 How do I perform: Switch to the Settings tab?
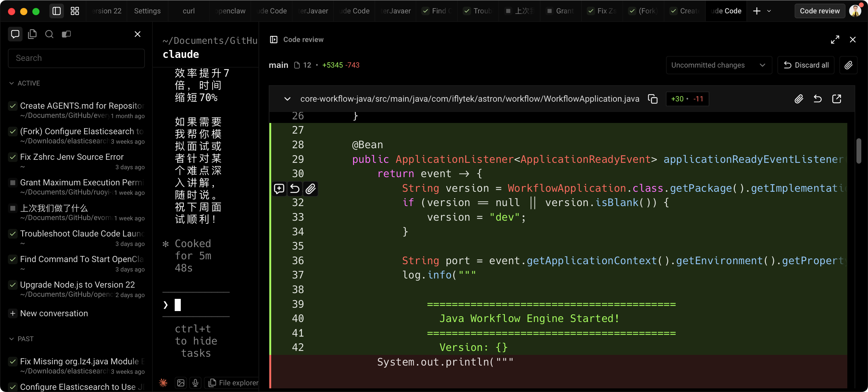(147, 11)
